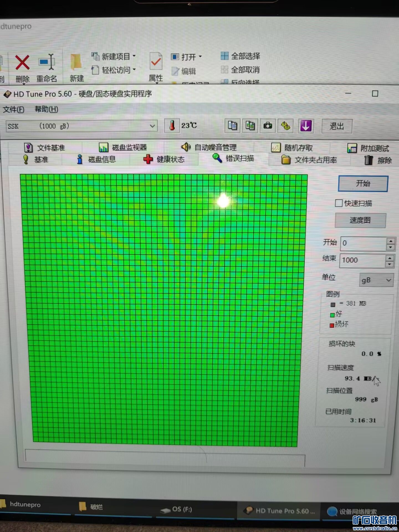Click the thermometer temperature icon

pos(172,126)
